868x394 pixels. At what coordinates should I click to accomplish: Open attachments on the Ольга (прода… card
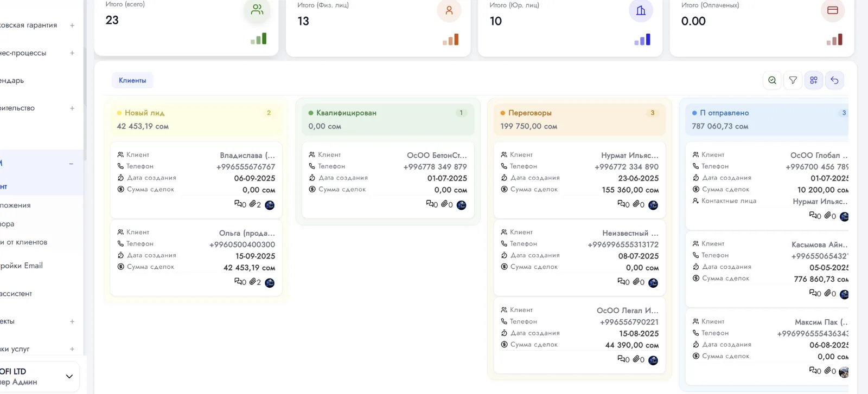click(x=255, y=282)
